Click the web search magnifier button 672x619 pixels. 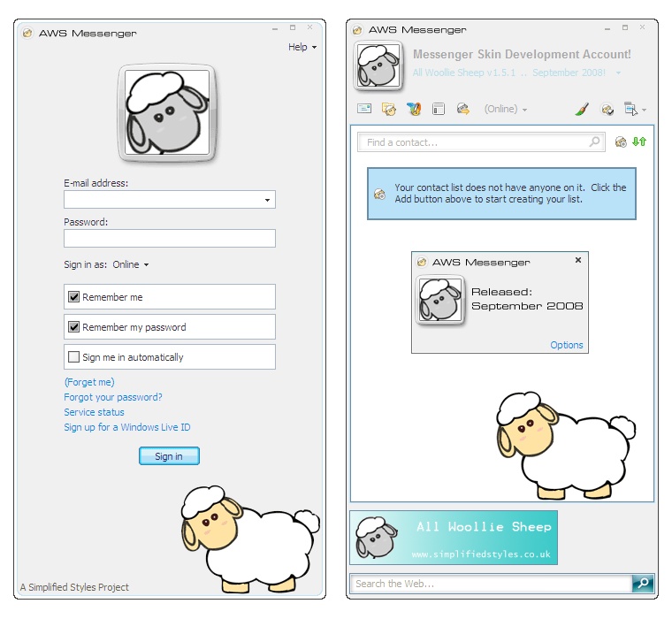tap(643, 583)
